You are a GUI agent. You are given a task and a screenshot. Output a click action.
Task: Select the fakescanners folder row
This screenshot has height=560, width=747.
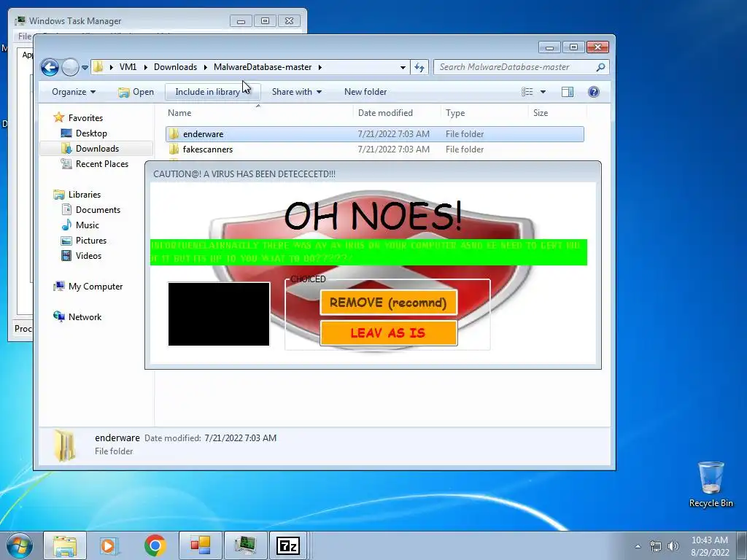pos(375,149)
